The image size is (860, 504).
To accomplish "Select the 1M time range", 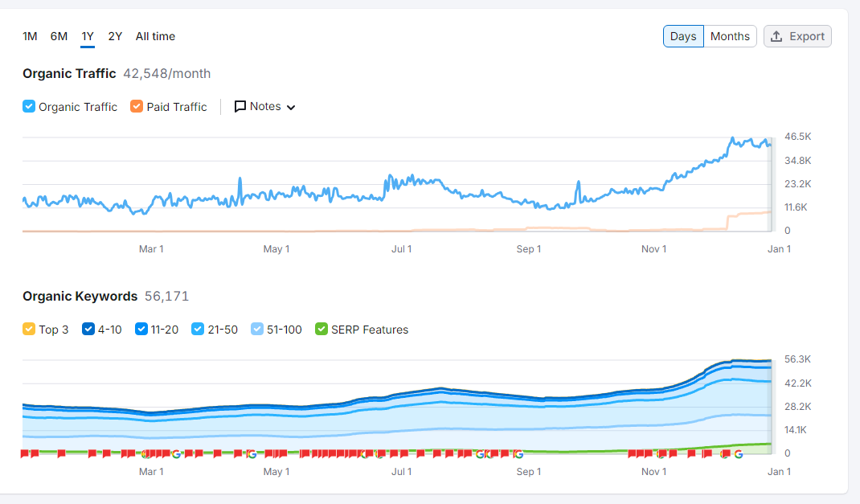I will click(x=30, y=36).
